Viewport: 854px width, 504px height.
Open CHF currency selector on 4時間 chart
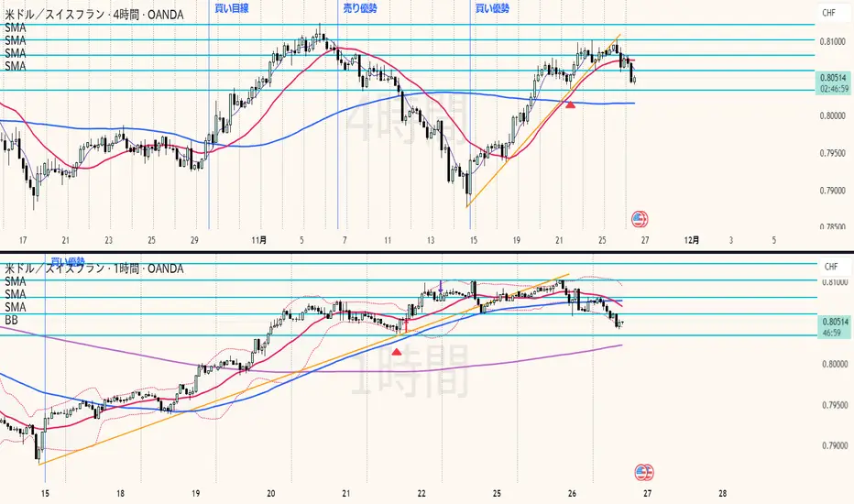(x=828, y=13)
